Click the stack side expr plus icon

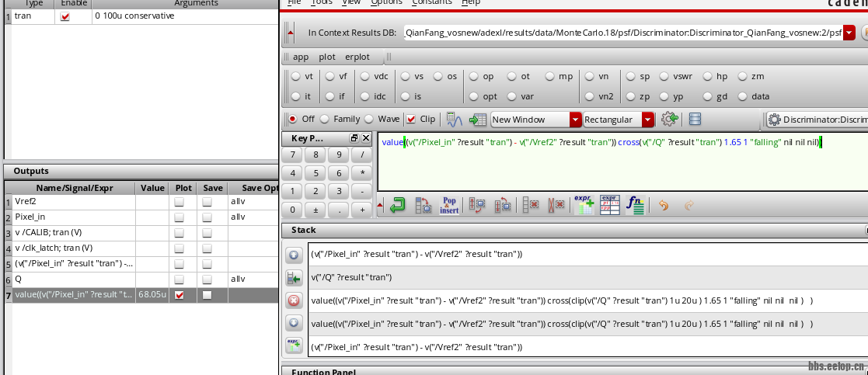tap(294, 345)
